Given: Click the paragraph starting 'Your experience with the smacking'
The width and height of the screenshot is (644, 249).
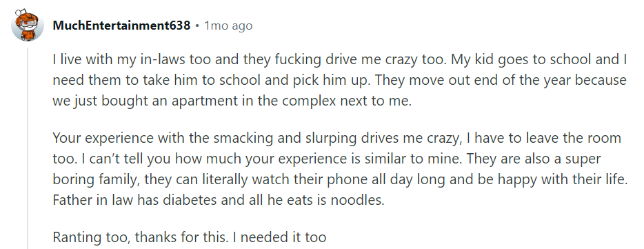Looking at the screenshot, I should (x=340, y=169).
